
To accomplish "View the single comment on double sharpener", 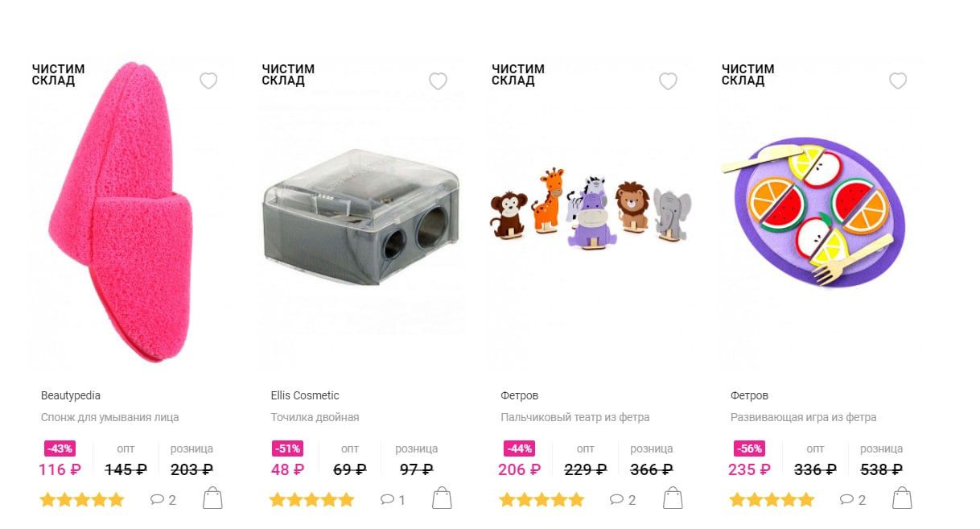I will pyautogui.click(x=393, y=500).
